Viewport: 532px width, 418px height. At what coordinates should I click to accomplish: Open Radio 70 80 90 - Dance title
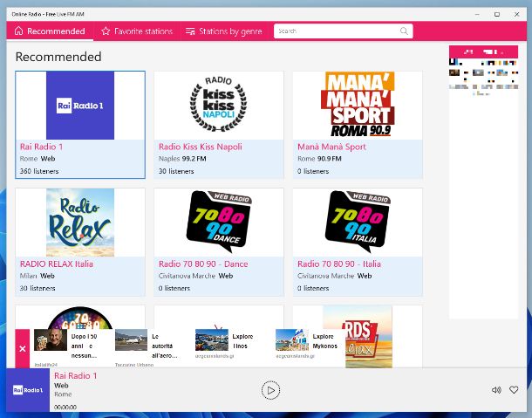[203, 264]
